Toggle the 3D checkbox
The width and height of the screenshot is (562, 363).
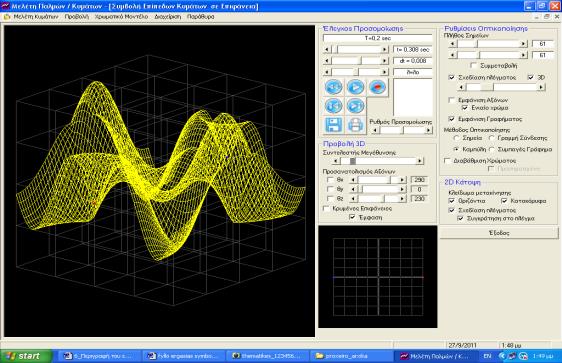(x=531, y=77)
